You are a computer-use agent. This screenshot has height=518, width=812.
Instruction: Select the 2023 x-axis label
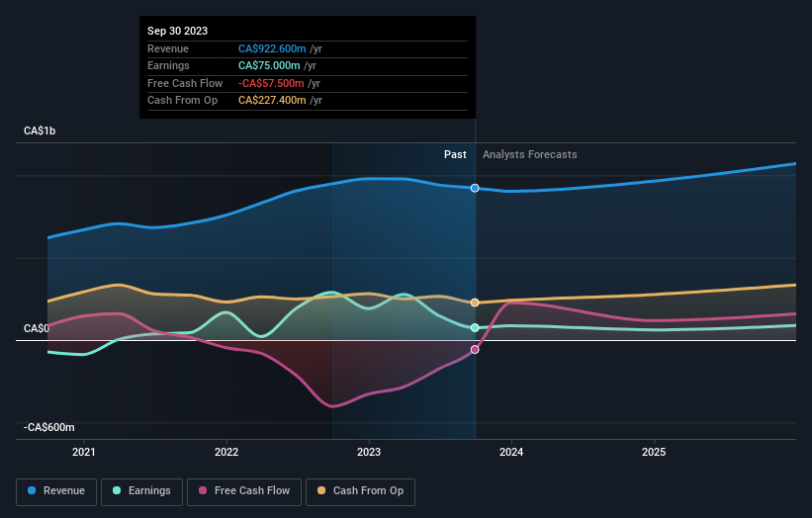coord(369,452)
